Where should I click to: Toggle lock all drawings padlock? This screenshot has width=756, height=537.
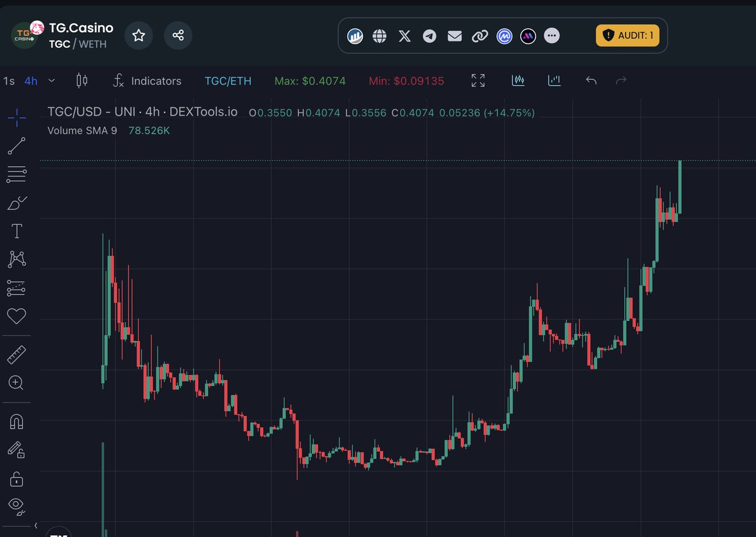tap(16, 478)
